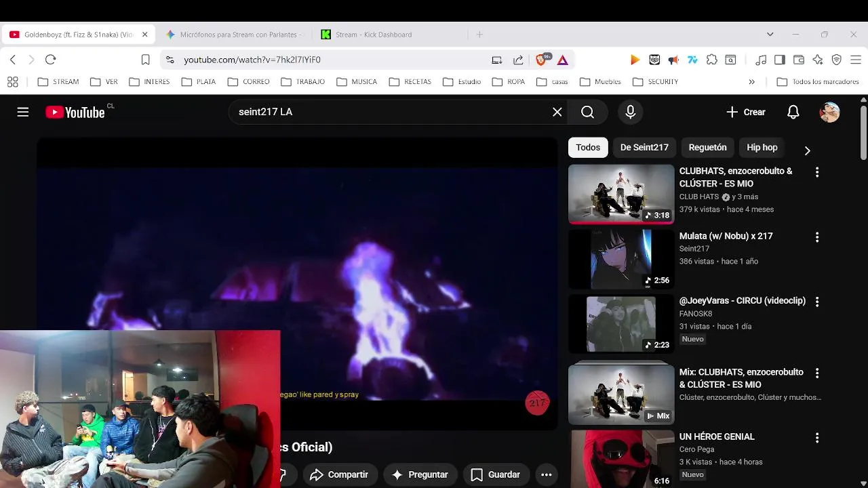This screenshot has height=488, width=868.
Task: Open the YouTube hamburger guide menu
Action: (x=23, y=113)
